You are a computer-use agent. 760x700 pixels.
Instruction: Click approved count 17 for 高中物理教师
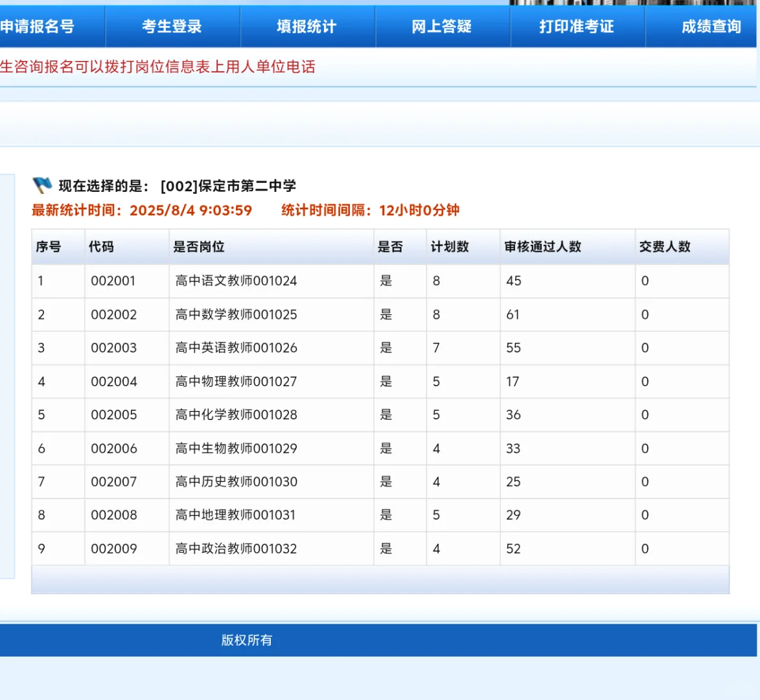coord(512,382)
